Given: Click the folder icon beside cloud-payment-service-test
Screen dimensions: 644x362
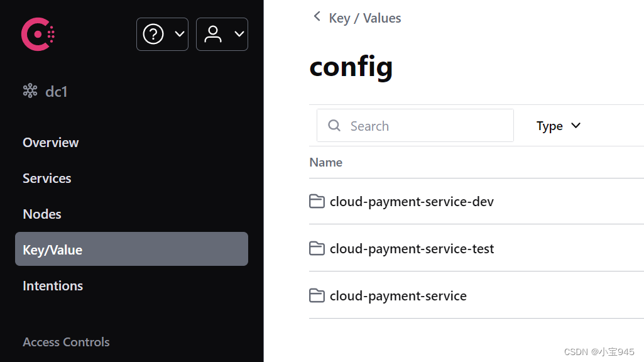Looking at the screenshot, I should pyautogui.click(x=317, y=248).
